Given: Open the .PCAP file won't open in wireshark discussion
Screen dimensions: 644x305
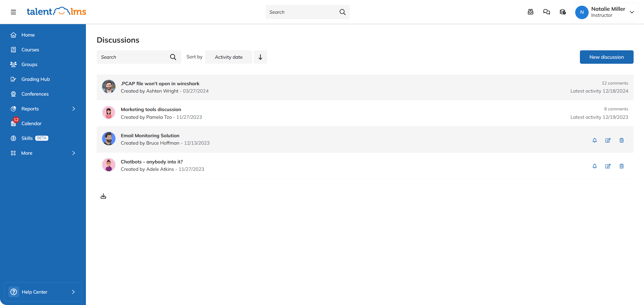Looking at the screenshot, I should tap(160, 84).
